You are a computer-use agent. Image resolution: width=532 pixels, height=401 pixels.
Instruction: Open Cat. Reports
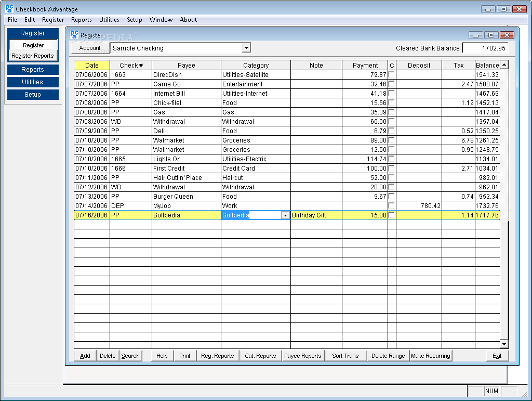(260, 356)
